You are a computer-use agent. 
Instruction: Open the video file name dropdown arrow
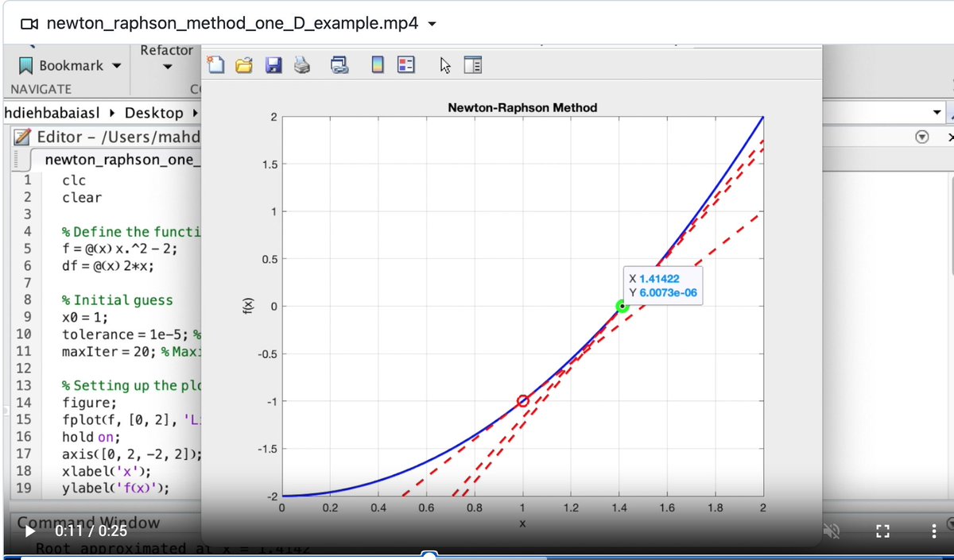tap(432, 24)
